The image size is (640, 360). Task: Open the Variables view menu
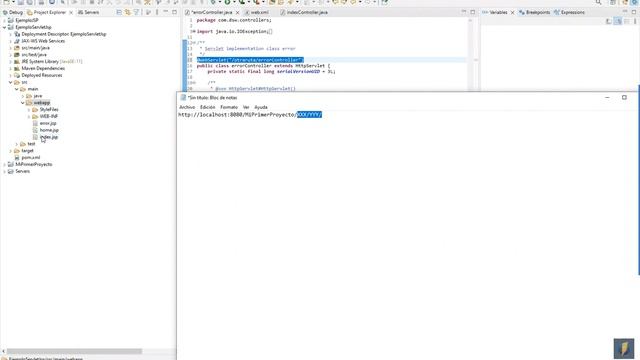pos(636,21)
